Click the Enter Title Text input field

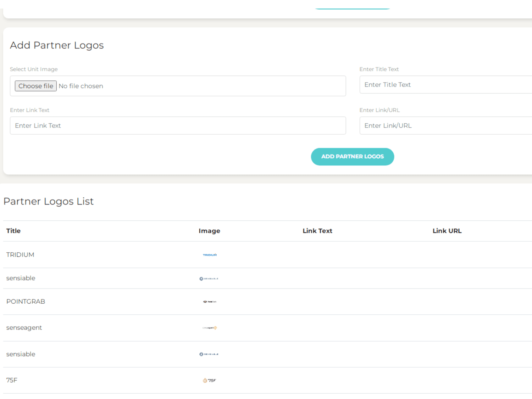point(445,85)
